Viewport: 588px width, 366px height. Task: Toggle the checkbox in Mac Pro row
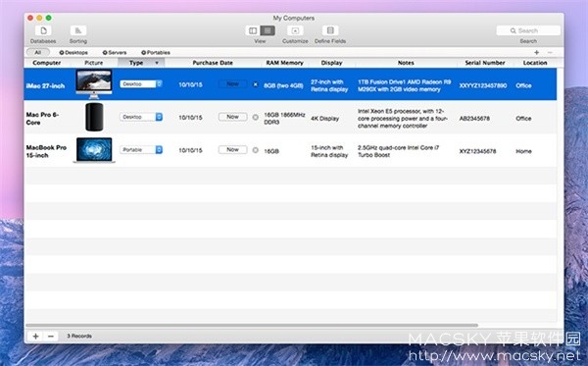tap(256, 118)
